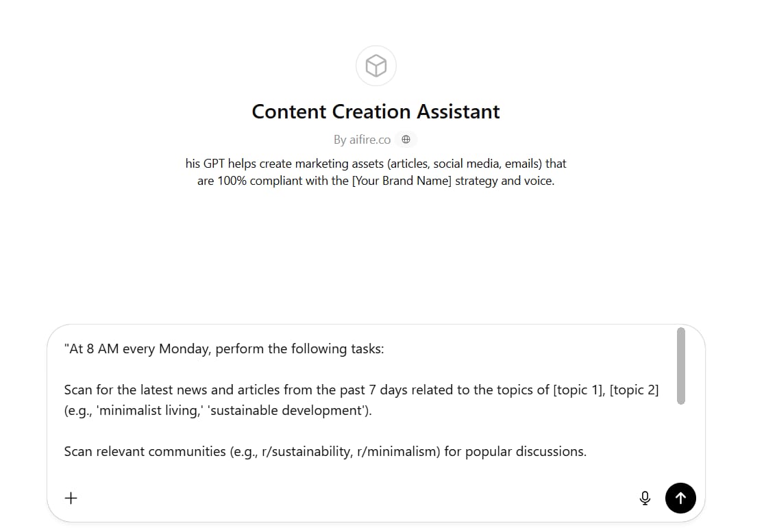764x532 pixels.
Task: Click the scrollbar thumb in the message box
Action: pos(681,366)
